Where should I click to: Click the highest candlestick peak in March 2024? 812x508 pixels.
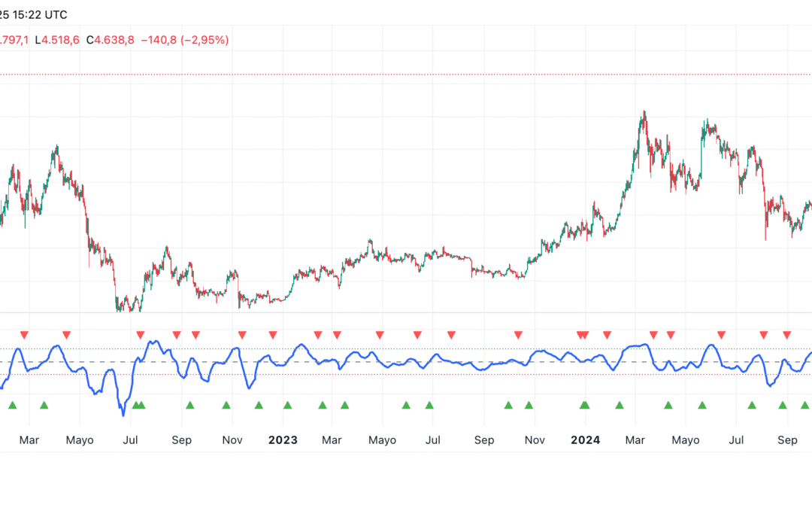(x=644, y=113)
